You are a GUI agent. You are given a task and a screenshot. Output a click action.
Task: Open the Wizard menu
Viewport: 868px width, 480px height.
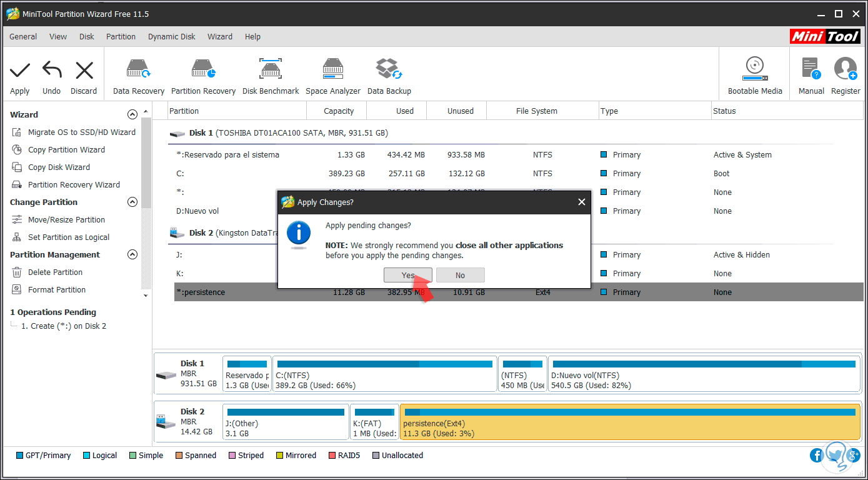pos(220,37)
